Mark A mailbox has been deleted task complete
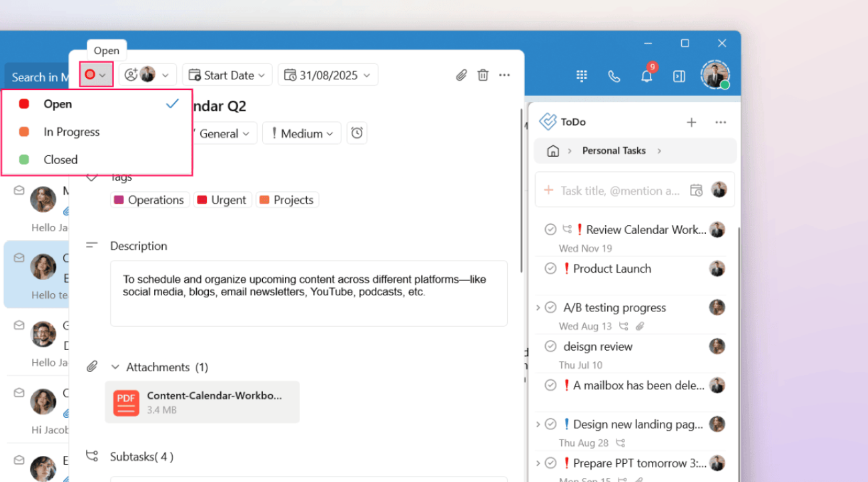The height and width of the screenshot is (482, 868). point(550,385)
